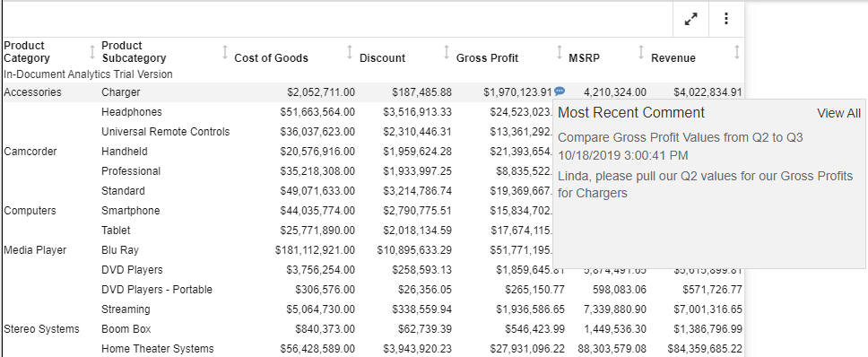Sort the Revenue column using its arrows
Image resolution: width=868 pixels, height=357 pixels.
pyautogui.click(x=737, y=53)
